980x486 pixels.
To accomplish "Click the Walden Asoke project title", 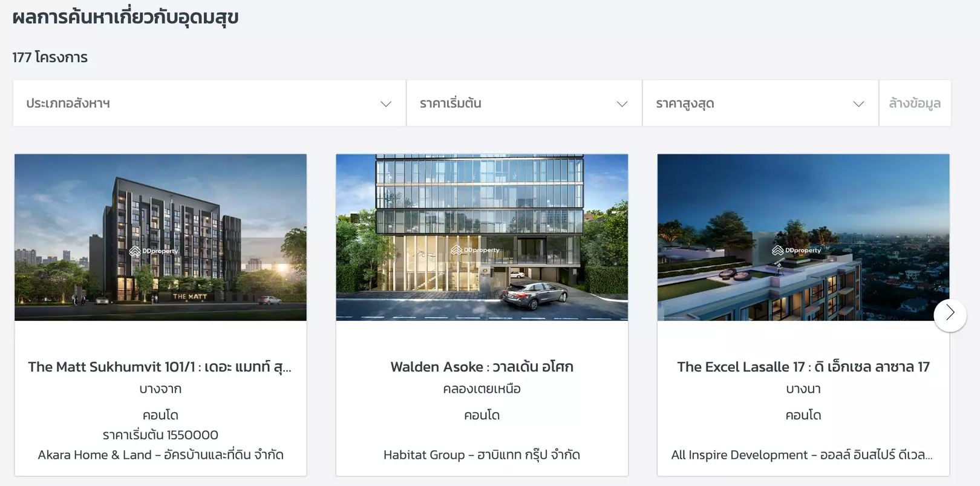I will (x=482, y=367).
